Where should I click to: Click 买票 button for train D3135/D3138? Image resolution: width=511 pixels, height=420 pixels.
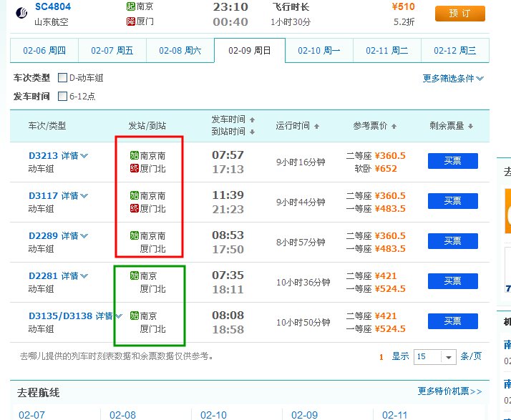[x=452, y=321]
